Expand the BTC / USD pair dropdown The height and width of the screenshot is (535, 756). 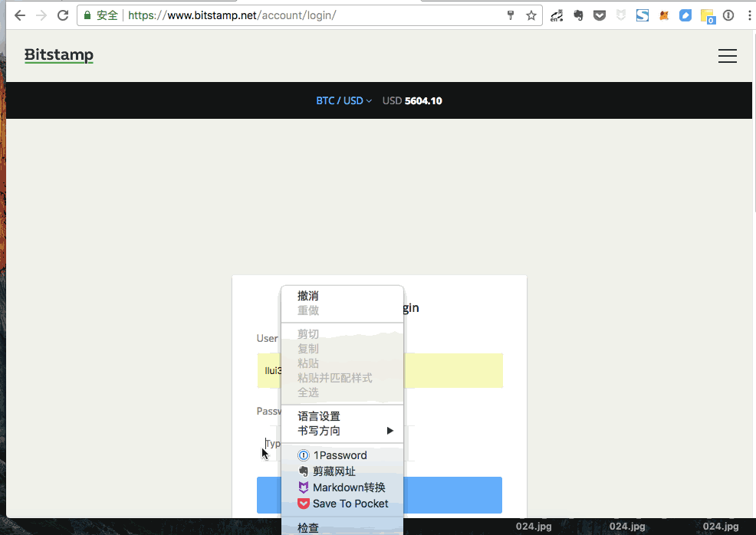coord(343,100)
